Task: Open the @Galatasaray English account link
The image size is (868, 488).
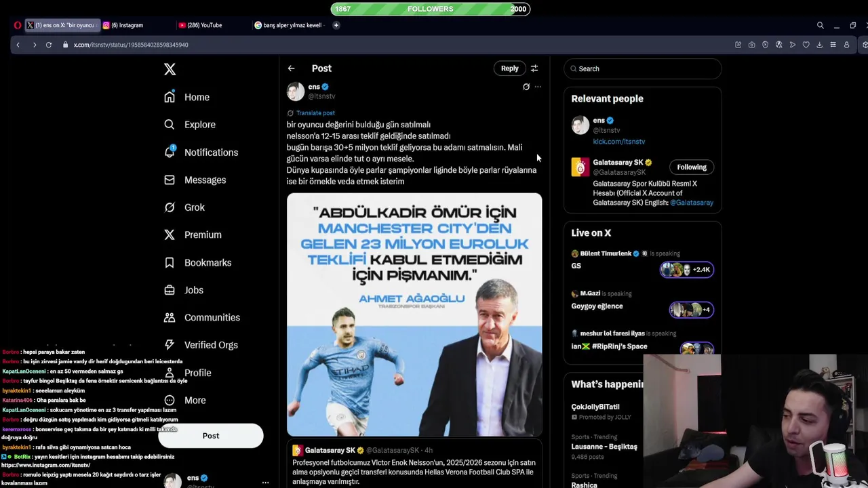Action: point(692,203)
